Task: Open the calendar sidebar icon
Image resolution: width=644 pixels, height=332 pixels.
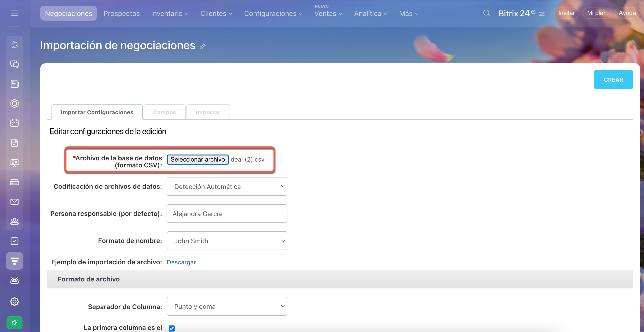Action: click(x=15, y=123)
